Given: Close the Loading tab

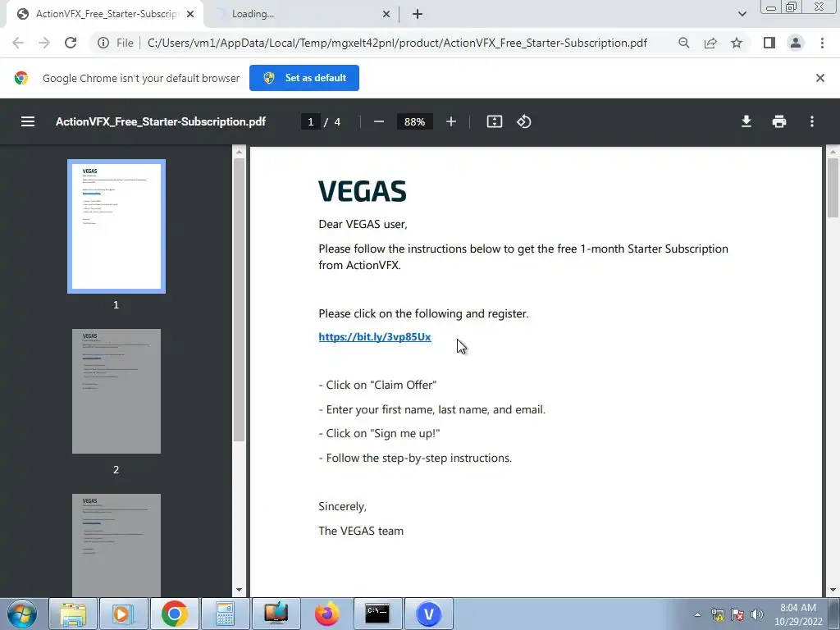Looking at the screenshot, I should (386, 14).
